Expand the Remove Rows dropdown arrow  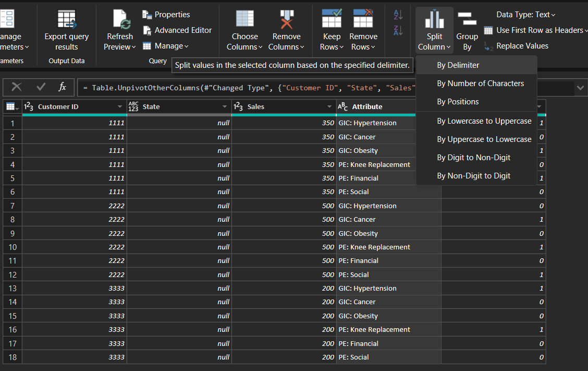click(x=373, y=47)
